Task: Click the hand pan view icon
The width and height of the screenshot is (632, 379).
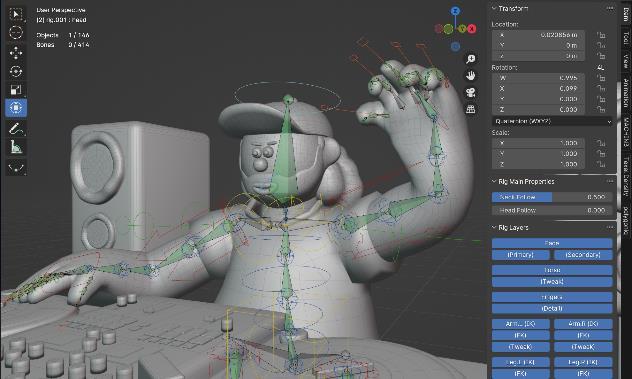Action: (x=470, y=76)
